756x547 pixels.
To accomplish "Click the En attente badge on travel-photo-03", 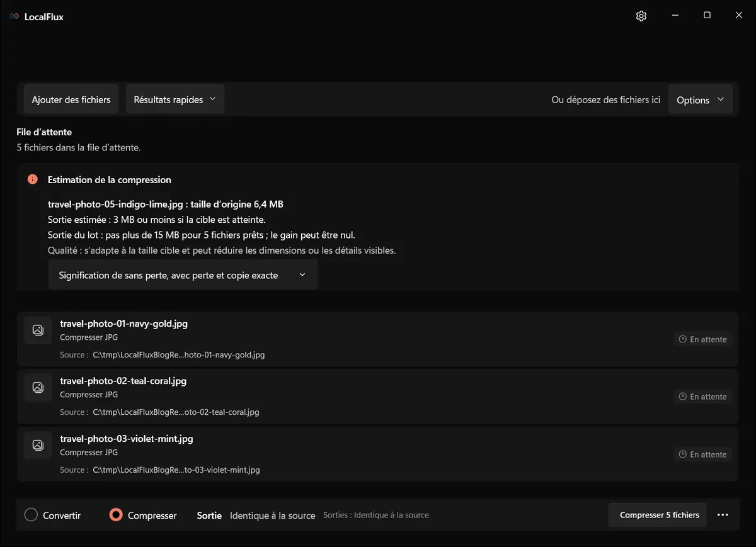I will click(702, 454).
